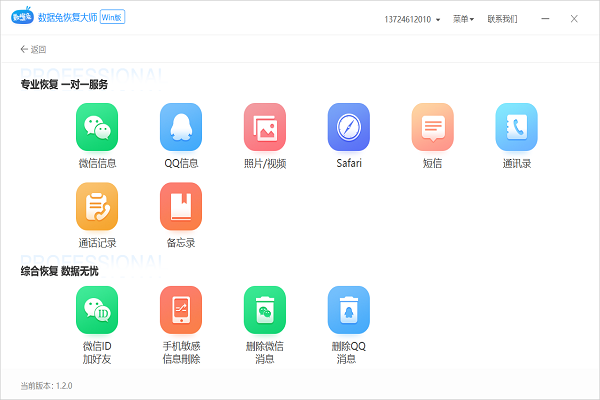Click the 综合恢复 数据无忧 heading
Image resolution: width=600 pixels, height=400 pixels.
coord(59,271)
